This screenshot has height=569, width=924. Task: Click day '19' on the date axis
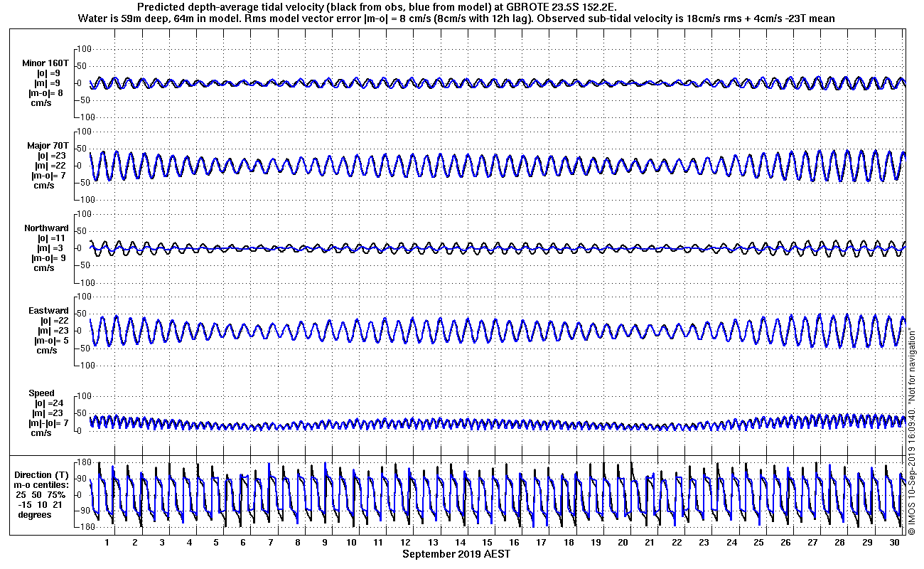tap(596, 543)
